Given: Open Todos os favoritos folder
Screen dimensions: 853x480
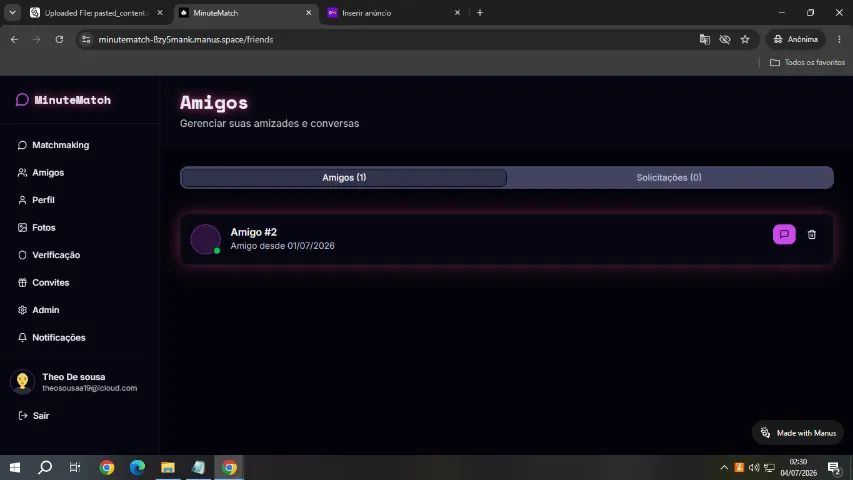Looking at the screenshot, I should tap(807, 63).
